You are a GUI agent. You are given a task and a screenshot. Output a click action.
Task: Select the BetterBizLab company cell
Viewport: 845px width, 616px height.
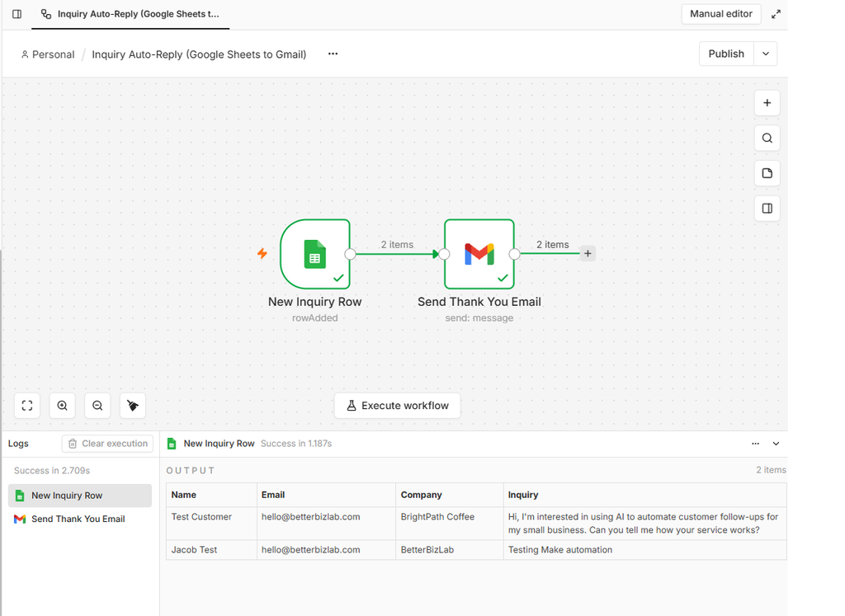pyautogui.click(x=450, y=550)
